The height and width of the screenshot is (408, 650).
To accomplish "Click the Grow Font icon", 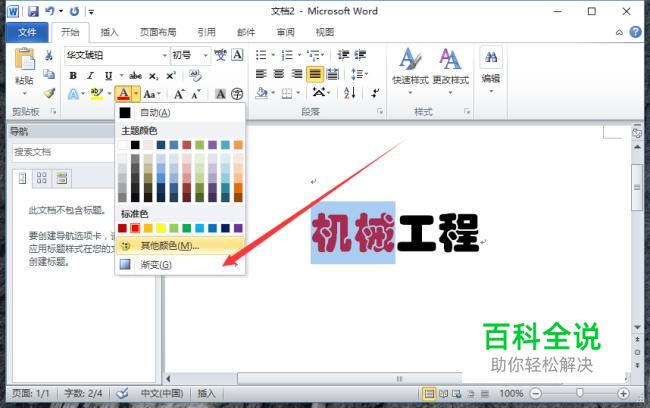I will (x=179, y=94).
